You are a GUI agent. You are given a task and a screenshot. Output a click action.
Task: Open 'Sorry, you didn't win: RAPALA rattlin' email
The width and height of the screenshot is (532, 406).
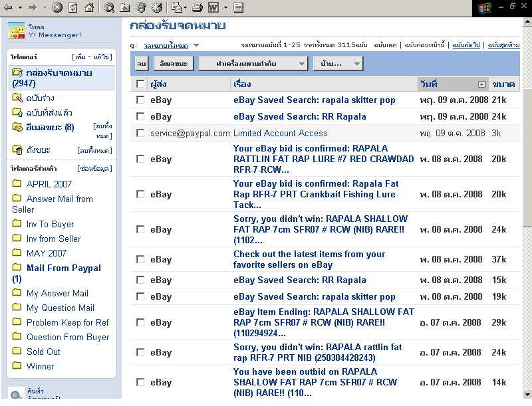(x=318, y=352)
